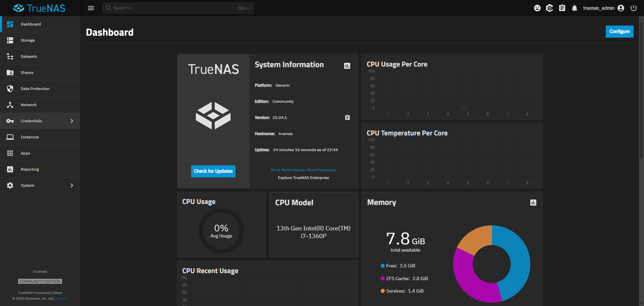Copy version with clipboard icon
644x306 pixels.
click(347, 118)
